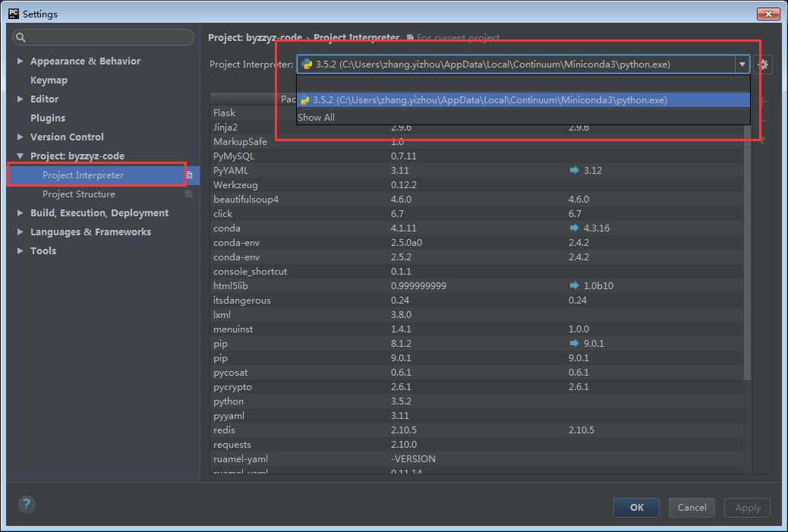Expand the Tools section

[20, 250]
